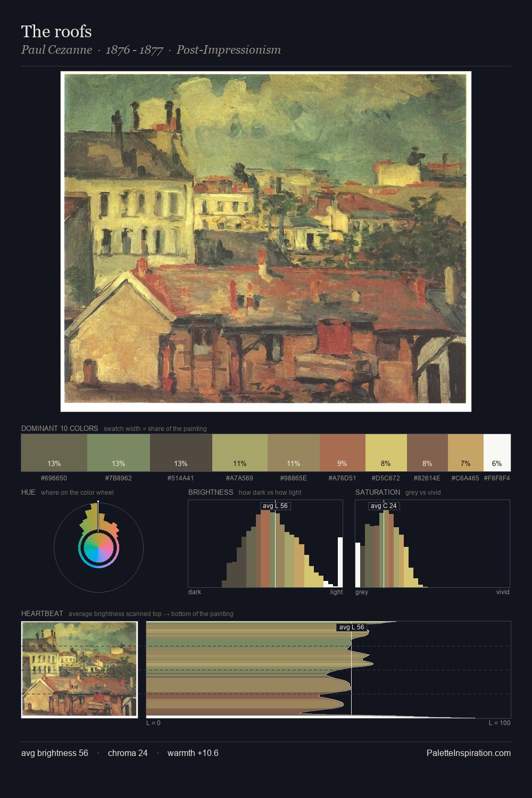
Task: Click 'grey vs vivid' caption
Action: pyautogui.click(x=423, y=493)
